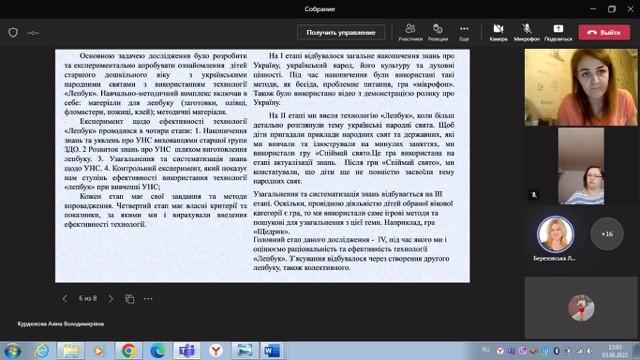Click presenter name Курдюкова Аліна Володимирівна
This screenshot has width=640, height=360.
click(x=61, y=324)
